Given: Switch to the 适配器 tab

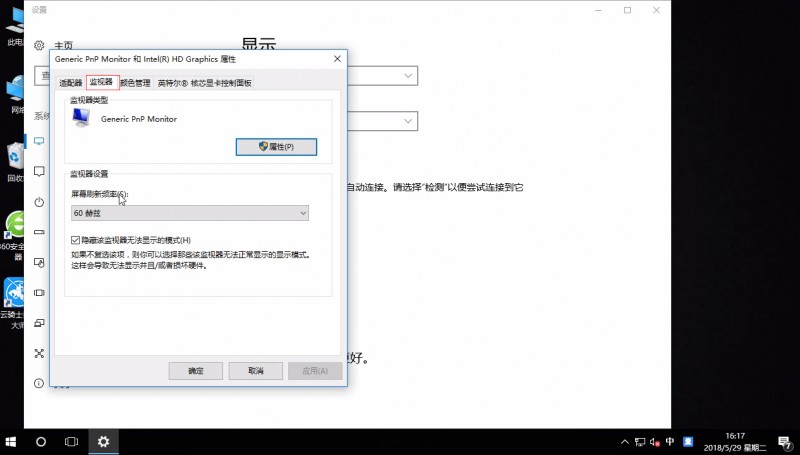Looking at the screenshot, I should point(70,83).
